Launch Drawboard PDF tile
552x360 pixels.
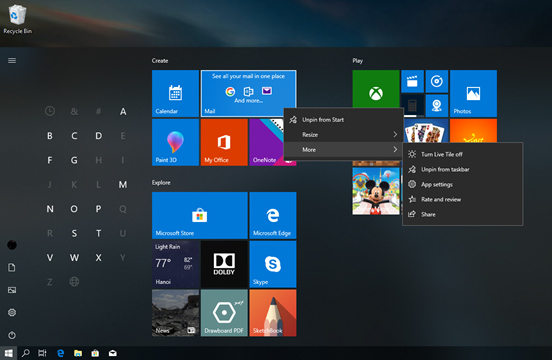pyautogui.click(x=224, y=313)
